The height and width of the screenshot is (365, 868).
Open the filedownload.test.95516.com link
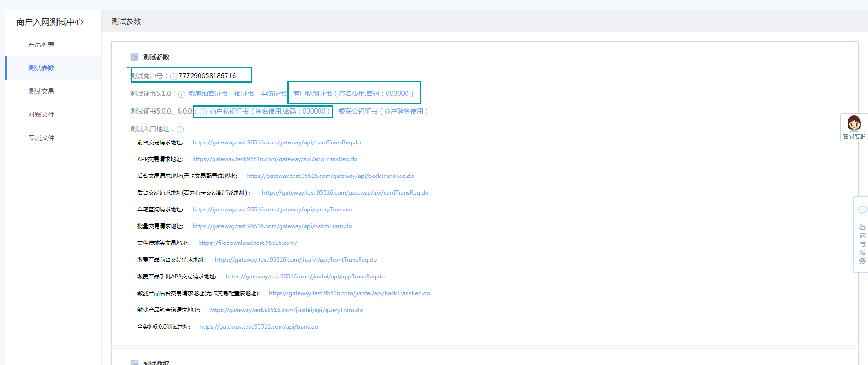click(x=247, y=243)
